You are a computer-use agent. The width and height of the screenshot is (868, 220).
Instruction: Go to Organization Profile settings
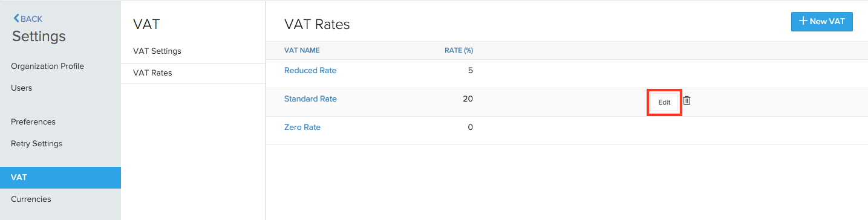(x=47, y=66)
